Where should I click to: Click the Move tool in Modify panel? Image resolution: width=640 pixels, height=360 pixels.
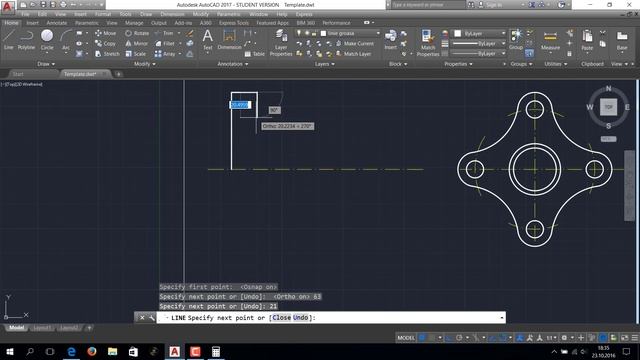[x=105, y=33]
